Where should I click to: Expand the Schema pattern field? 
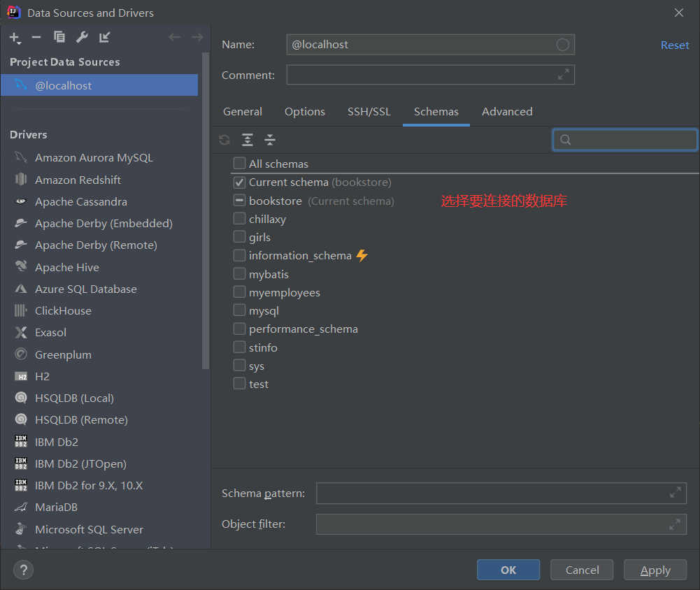(x=675, y=493)
